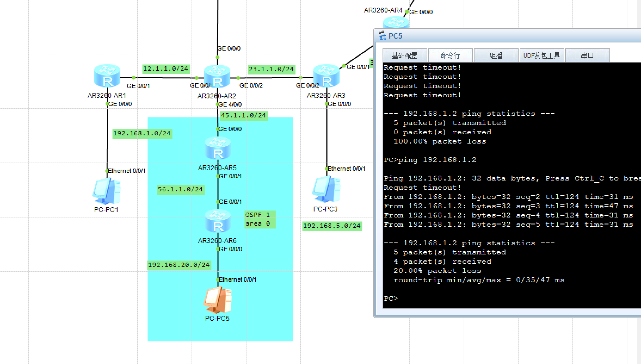Select the AR3260-AR1 router icon
This screenshot has width=641, height=364.
pos(107,76)
